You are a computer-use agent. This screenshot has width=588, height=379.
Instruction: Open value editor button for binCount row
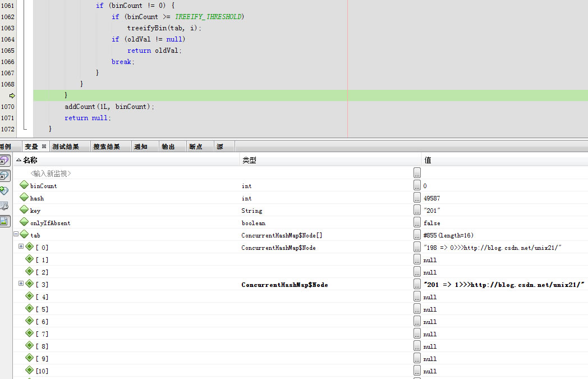click(x=417, y=185)
